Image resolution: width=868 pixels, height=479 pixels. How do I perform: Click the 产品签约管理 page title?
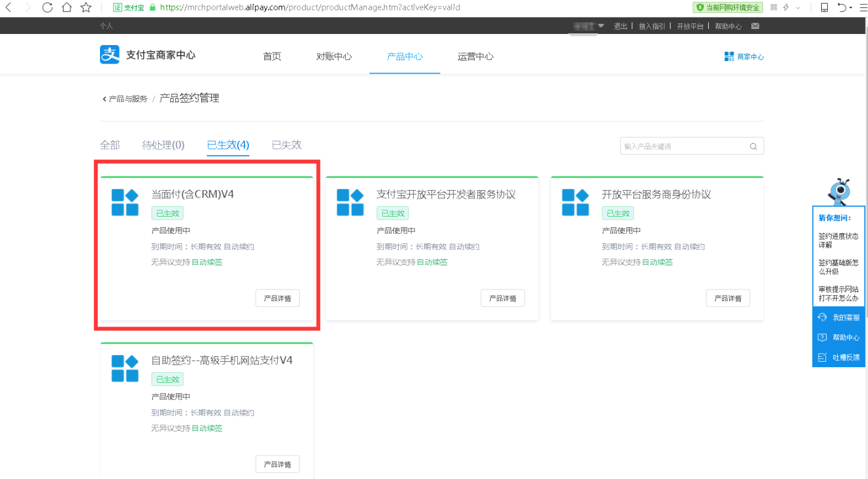[x=190, y=98]
